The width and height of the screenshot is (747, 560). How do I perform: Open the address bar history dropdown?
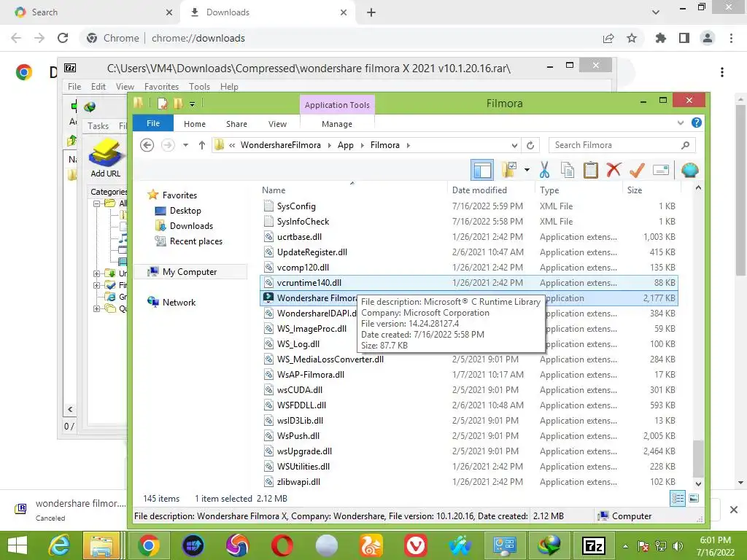[514, 145]
